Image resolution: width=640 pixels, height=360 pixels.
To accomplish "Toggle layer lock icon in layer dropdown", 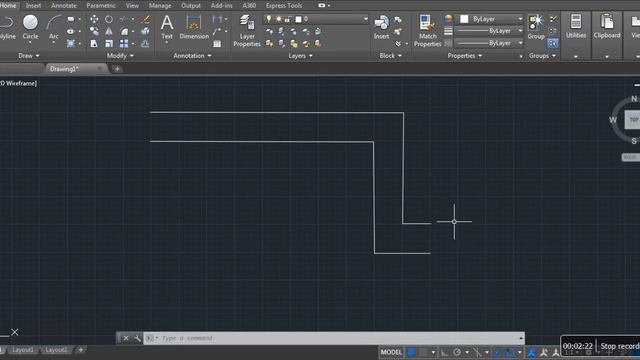I will tap(288, 19).
